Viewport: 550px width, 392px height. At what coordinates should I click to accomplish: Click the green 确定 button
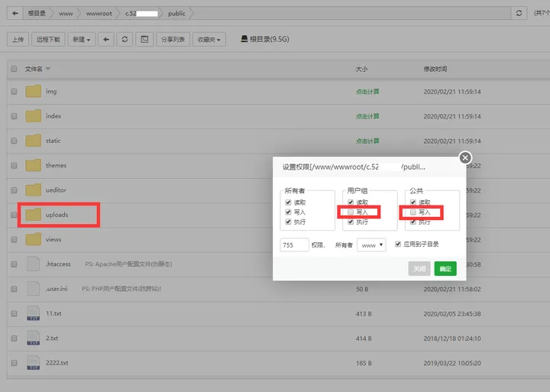(445, 269)
